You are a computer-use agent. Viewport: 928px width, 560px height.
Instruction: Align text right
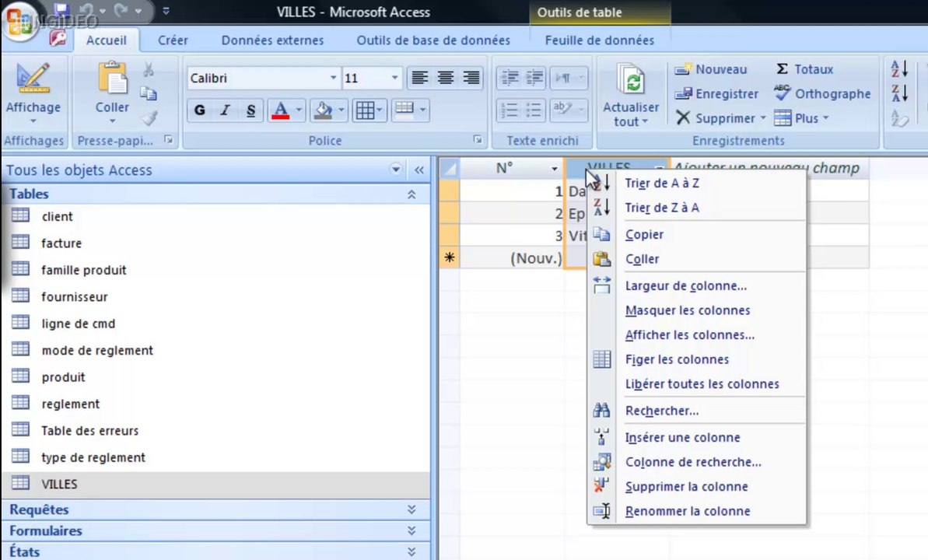471,78
